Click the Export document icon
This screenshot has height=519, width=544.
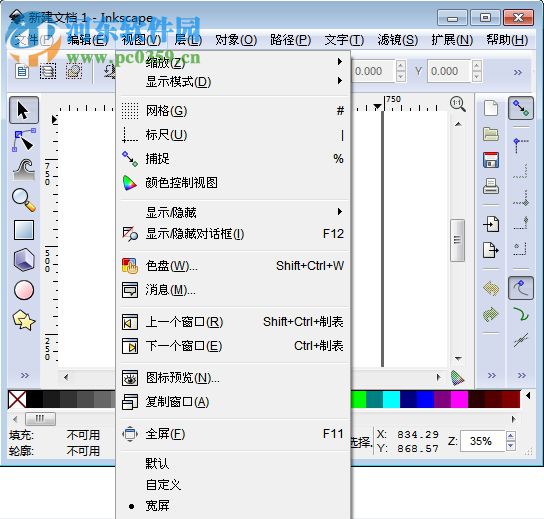point(491,250)
